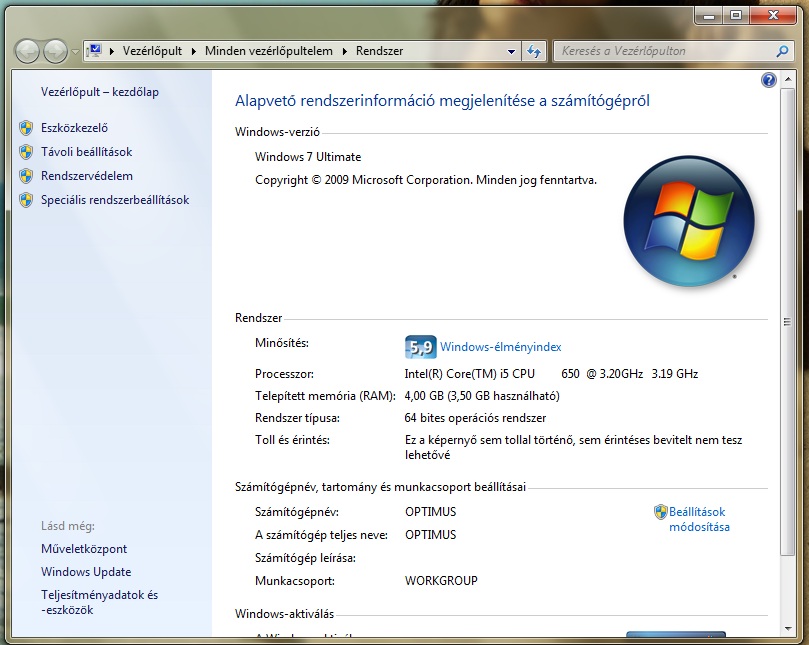Click the Back navigation arrow
This screenshot has width=809, height=645.
(x=27, y=51)
